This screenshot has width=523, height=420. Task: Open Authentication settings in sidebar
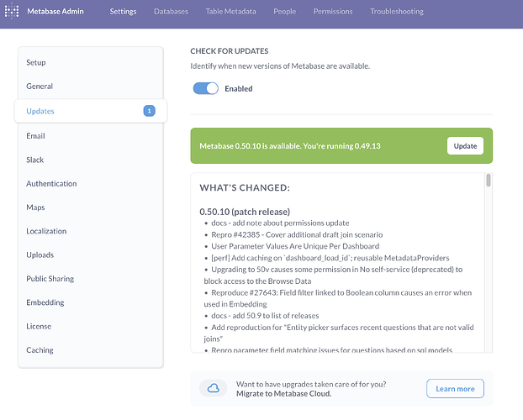click(91, 184)
